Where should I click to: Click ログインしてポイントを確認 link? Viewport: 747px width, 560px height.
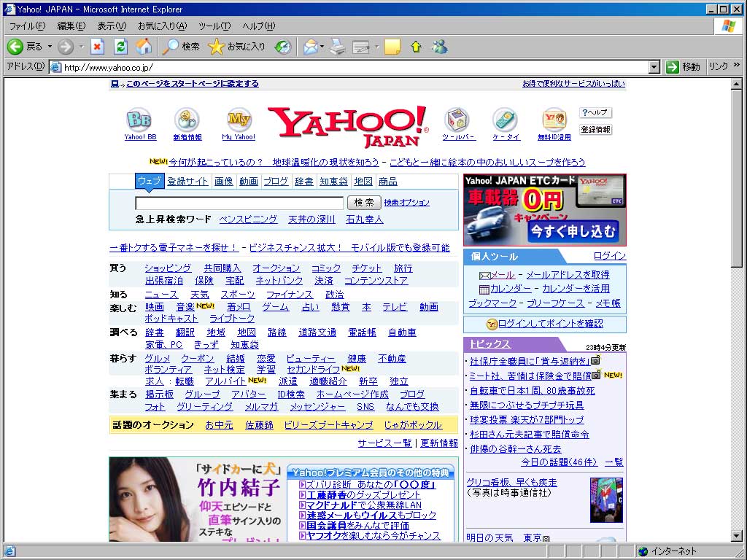tap(550, 324)
